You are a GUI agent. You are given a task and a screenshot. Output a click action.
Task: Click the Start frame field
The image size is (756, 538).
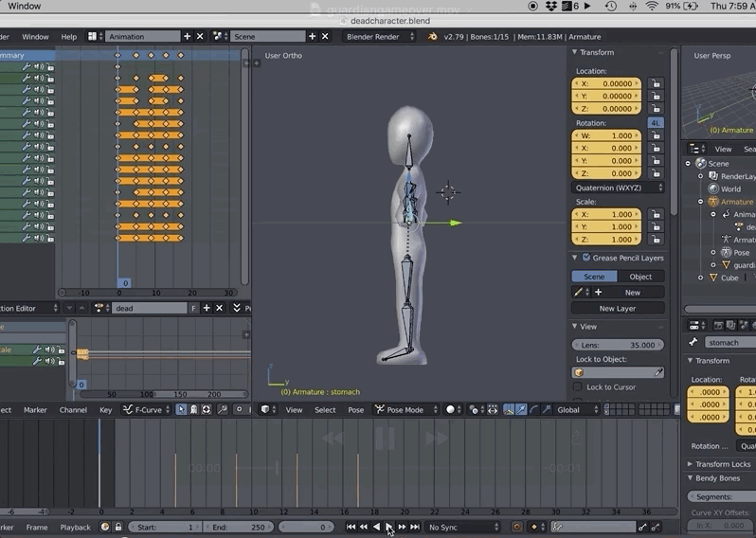pyautogui.click(x=165, y=528)
